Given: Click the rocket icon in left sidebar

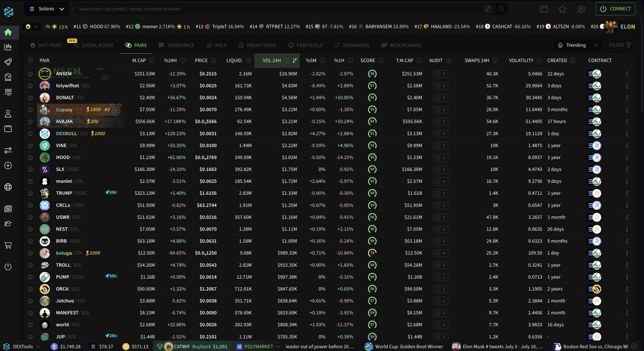Looking at the screenshot, I should click(x=8, y=62).
